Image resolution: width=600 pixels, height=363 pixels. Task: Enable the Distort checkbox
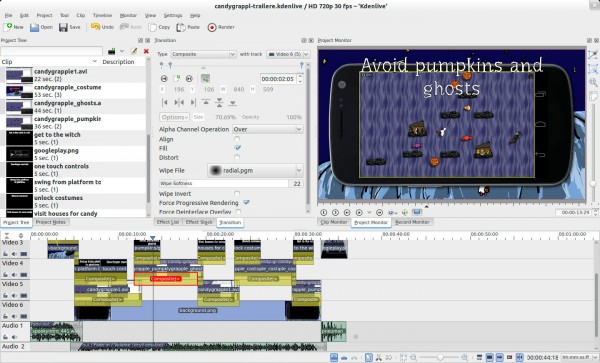click(x=237, y=157)
